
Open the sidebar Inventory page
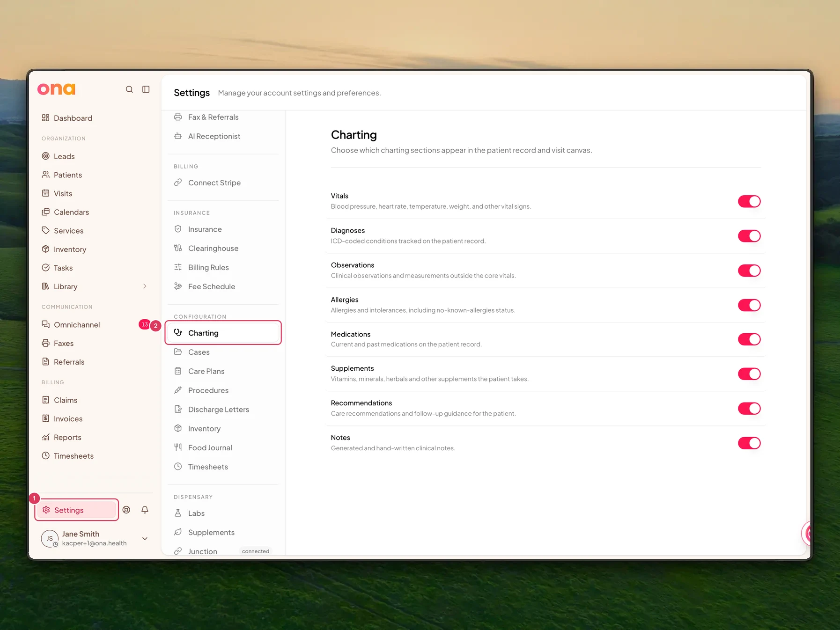pos(95,249)
